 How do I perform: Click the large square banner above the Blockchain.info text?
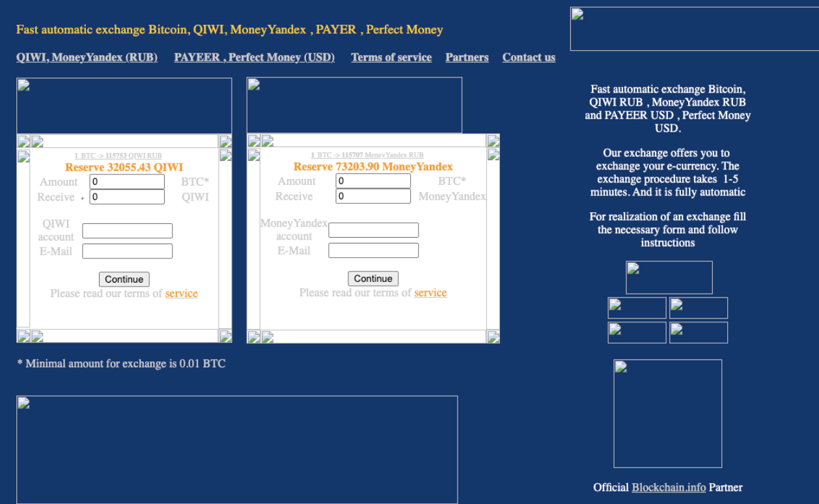[x=667, y=413]
